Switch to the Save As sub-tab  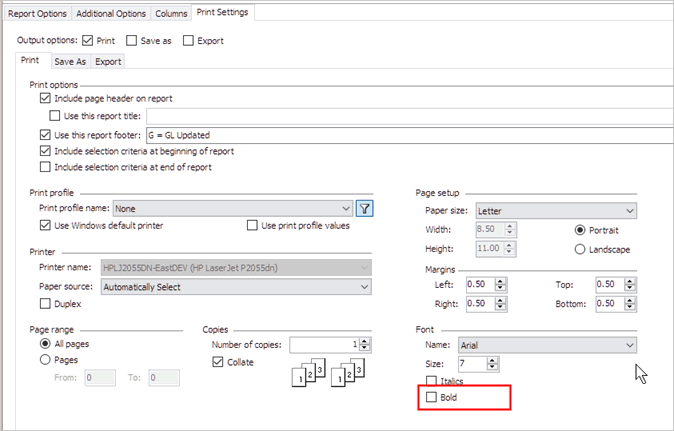click(x=70, y=61)
